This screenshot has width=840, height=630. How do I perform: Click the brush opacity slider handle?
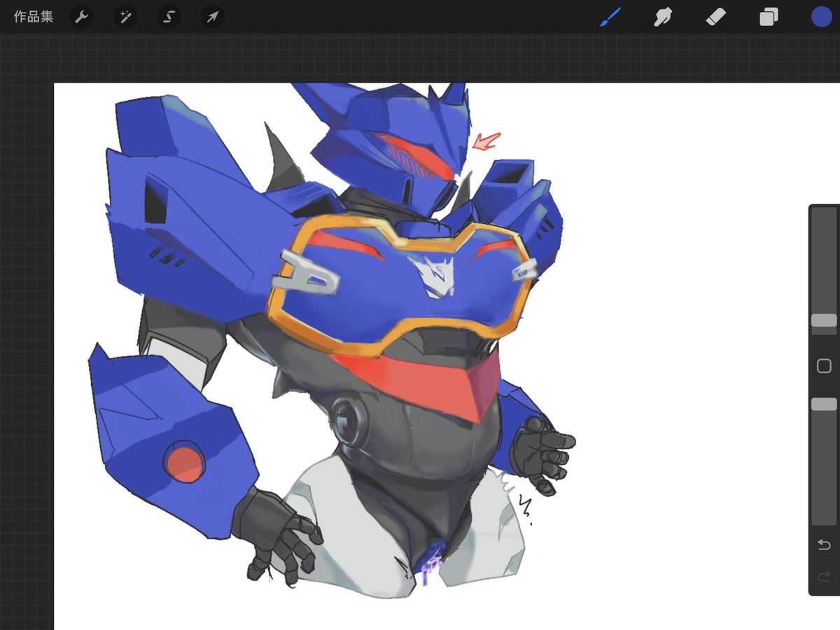click(x=824, y=404)
